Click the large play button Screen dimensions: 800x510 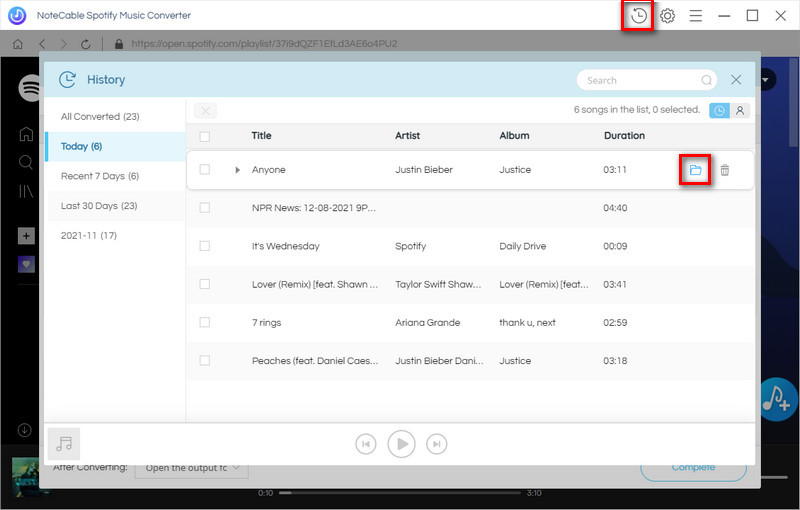[x=402, y=444]
